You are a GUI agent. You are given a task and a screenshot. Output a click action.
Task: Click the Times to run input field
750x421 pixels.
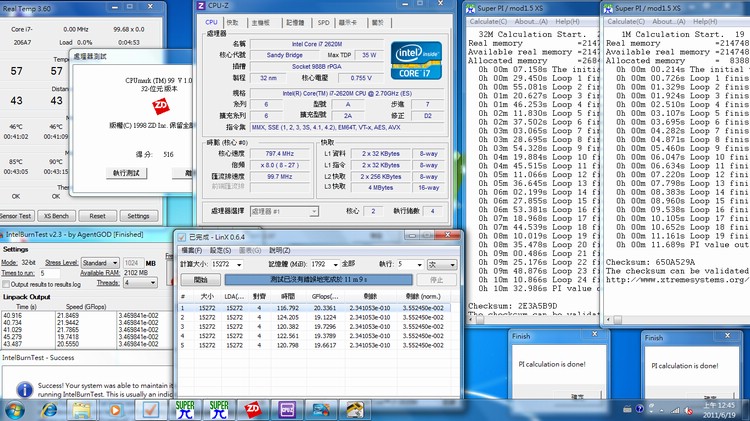point(50,273)
